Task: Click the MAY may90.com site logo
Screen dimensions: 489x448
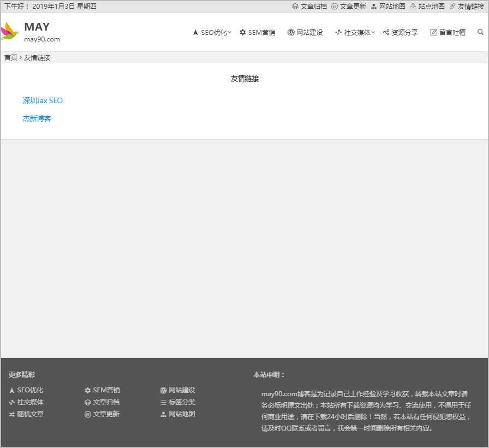Action: click(28, 31)
